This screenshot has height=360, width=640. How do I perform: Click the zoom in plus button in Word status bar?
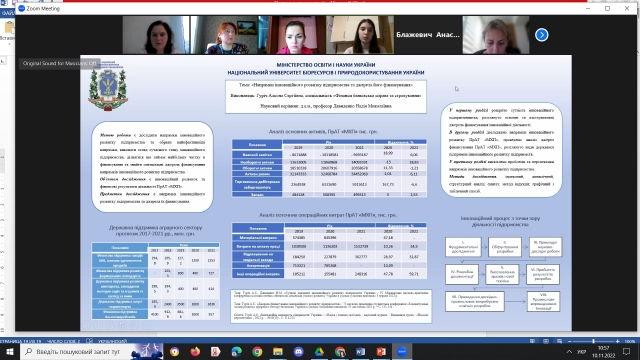coord(618,341)
